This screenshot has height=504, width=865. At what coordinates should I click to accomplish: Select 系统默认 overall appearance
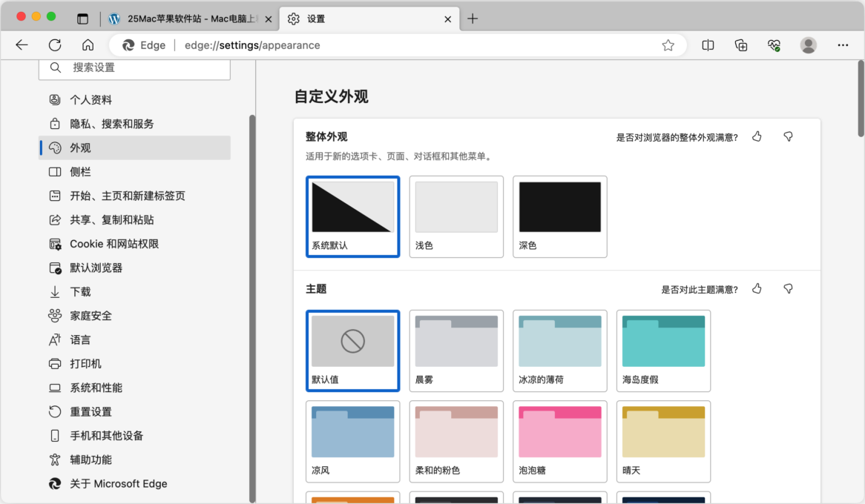click(352, 216)
